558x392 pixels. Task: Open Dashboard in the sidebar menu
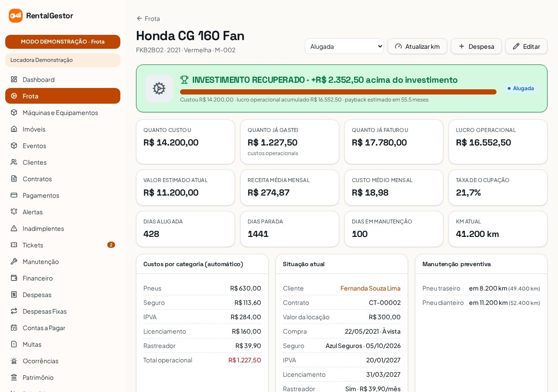point(63,79)
